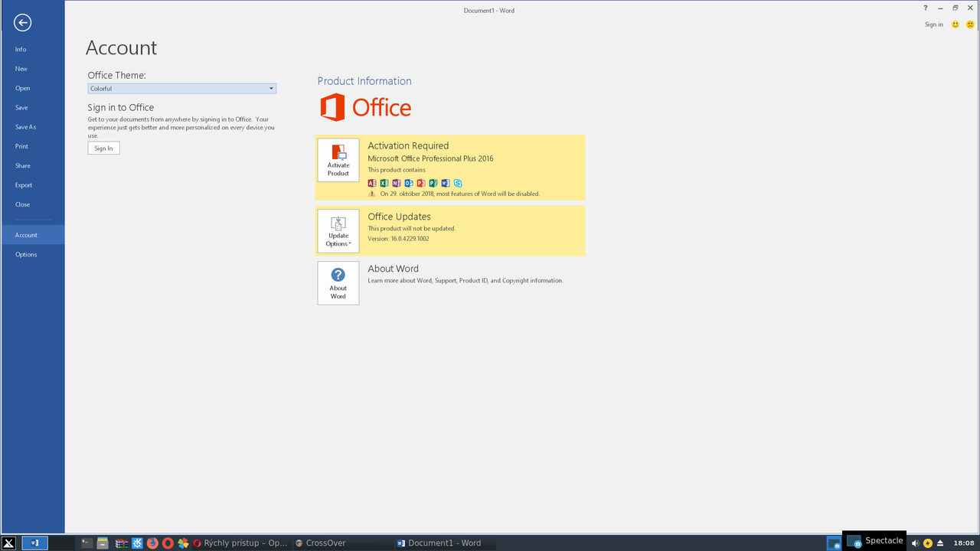Click the yellow power bolt tray icon

(x=928, y=543)
